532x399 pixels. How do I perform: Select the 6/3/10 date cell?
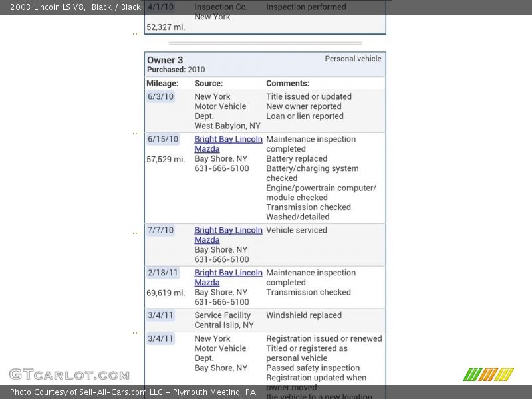(160, 96)
